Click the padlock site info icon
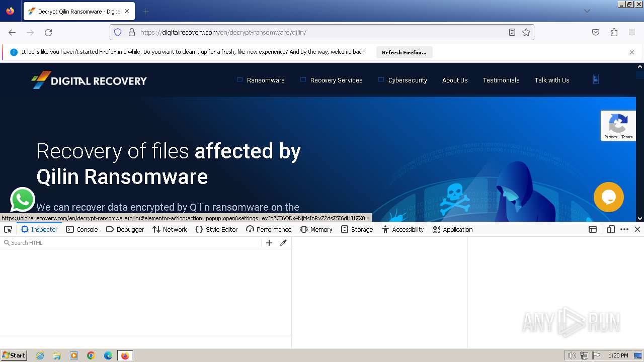Viewport: 644px width, 362px height. (x=132, y=32)
